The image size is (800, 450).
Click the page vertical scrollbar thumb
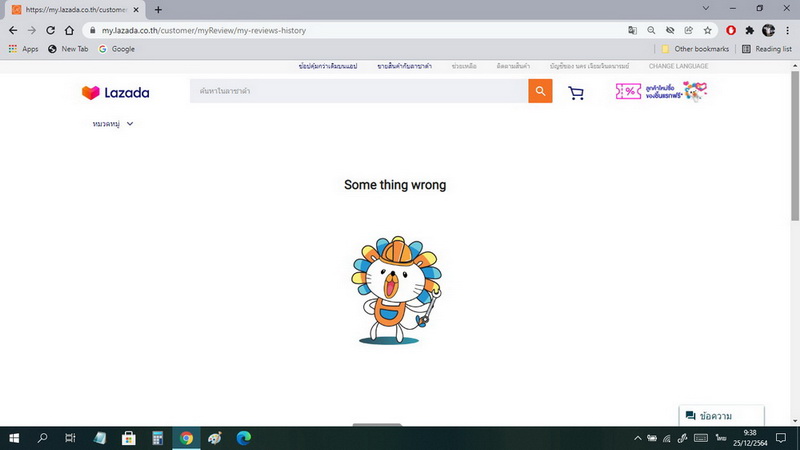click(x=795, y=146)
